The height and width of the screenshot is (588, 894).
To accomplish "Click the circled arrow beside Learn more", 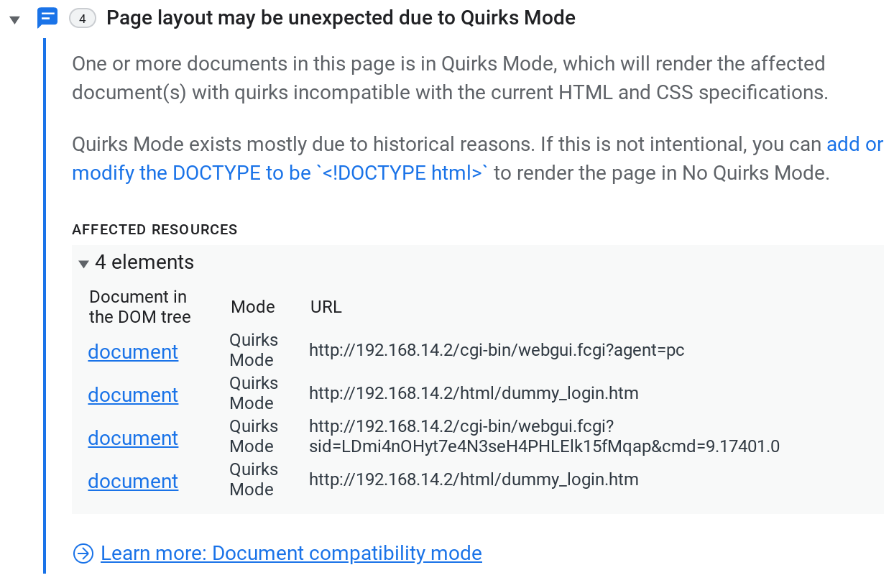I will [83, 553].
